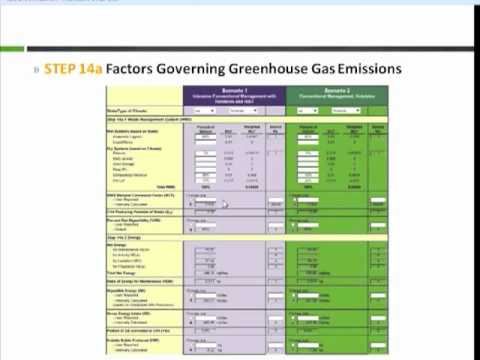This screenshot has height=360, width=480.
Task: Select Scenario 1 Volatile Solids internally calculated radio
Action: tap(191, 350)
